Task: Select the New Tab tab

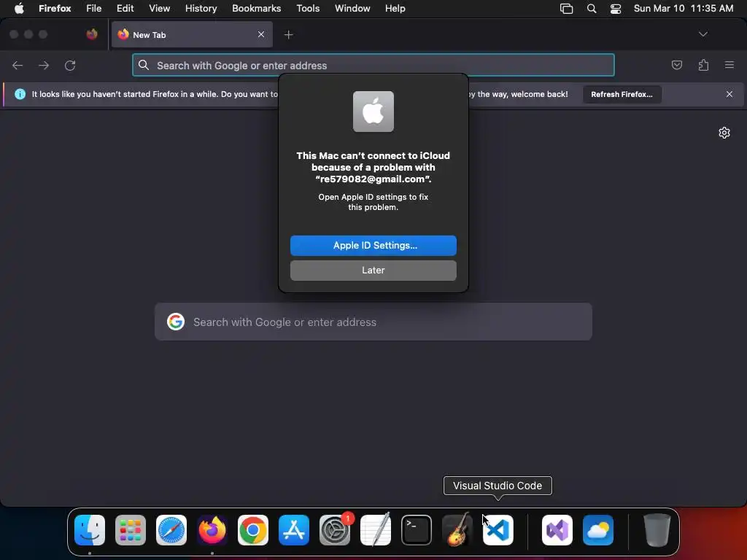Action: click(192, 35)
